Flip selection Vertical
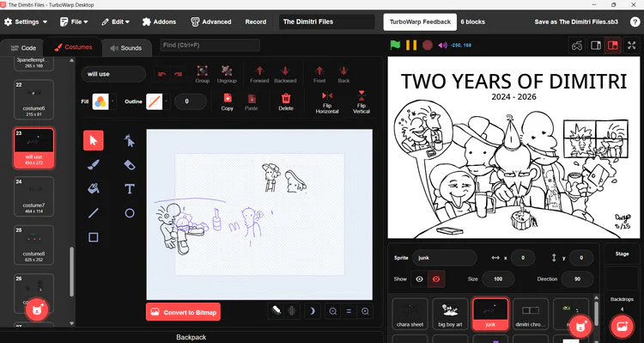The width and height of the screenshot is (644, 343). tap(361, 102)
